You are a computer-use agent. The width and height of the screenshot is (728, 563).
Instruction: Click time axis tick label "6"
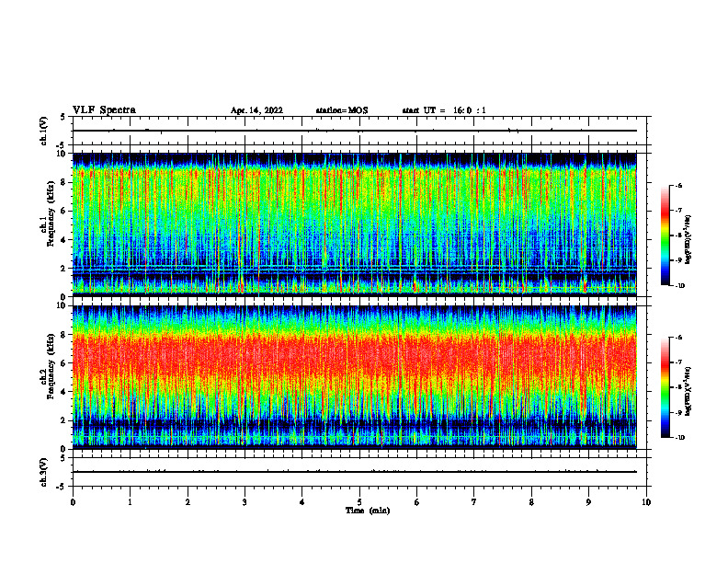click(x=417, y=502)
